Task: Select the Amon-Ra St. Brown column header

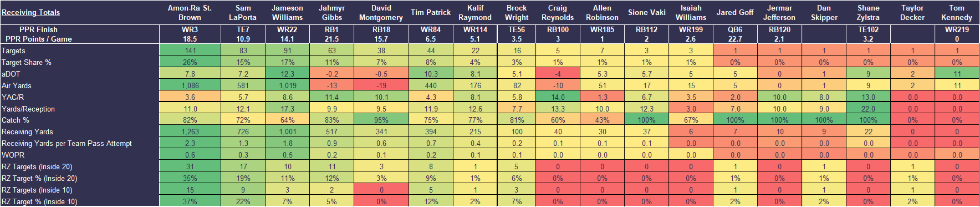Action: [x=190, y=12]
